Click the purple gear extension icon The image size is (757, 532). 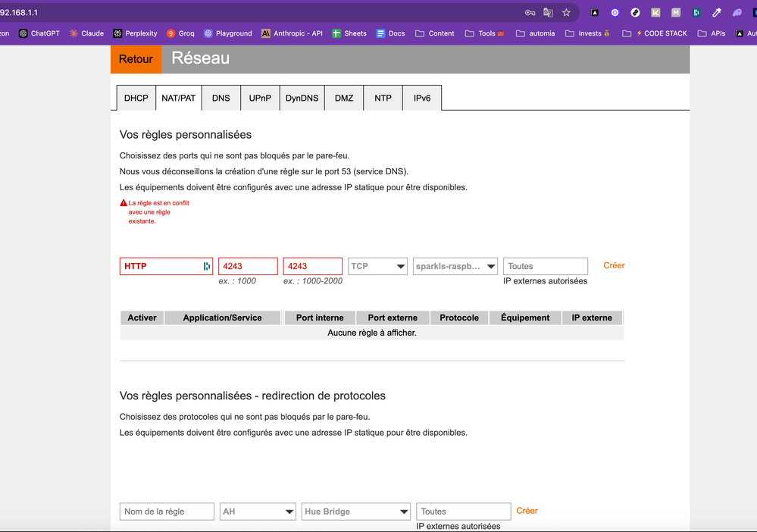[615, 12]
